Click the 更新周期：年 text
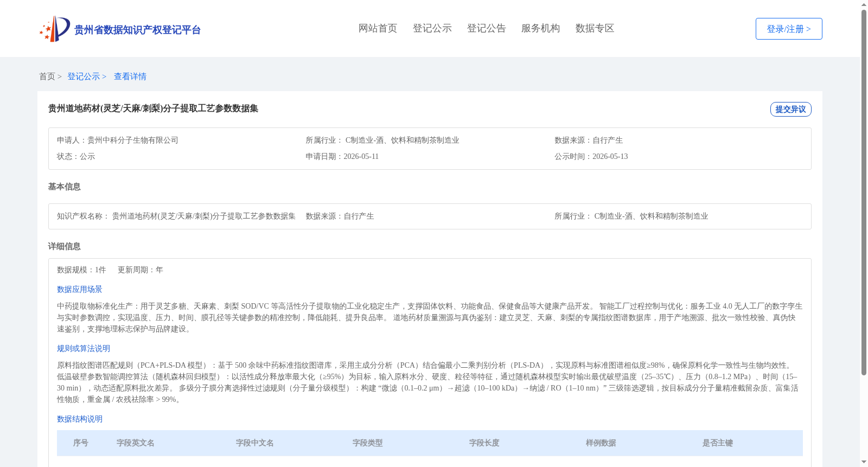This screenshot has height=467, width=868. (141, 270)
